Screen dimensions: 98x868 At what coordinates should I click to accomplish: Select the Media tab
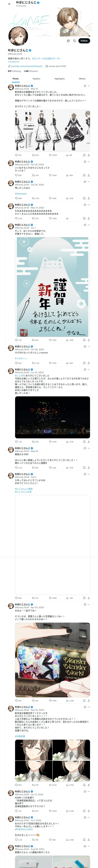tap(82, 79)
